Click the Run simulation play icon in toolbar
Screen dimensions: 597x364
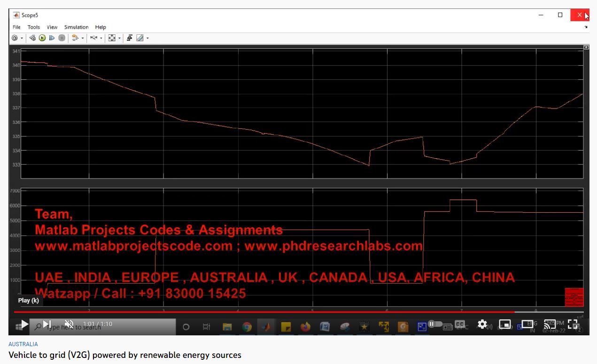coord(42,38)
